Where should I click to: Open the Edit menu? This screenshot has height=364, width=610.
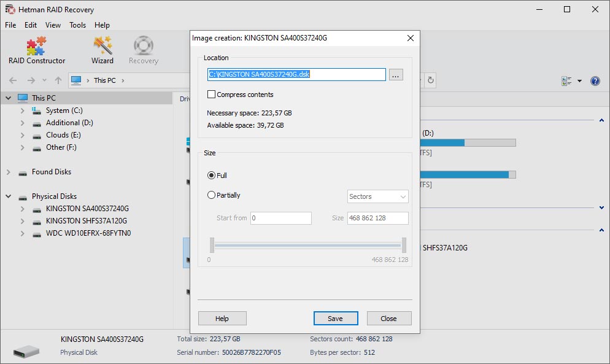pyautogui.click(x=30, y=25)
